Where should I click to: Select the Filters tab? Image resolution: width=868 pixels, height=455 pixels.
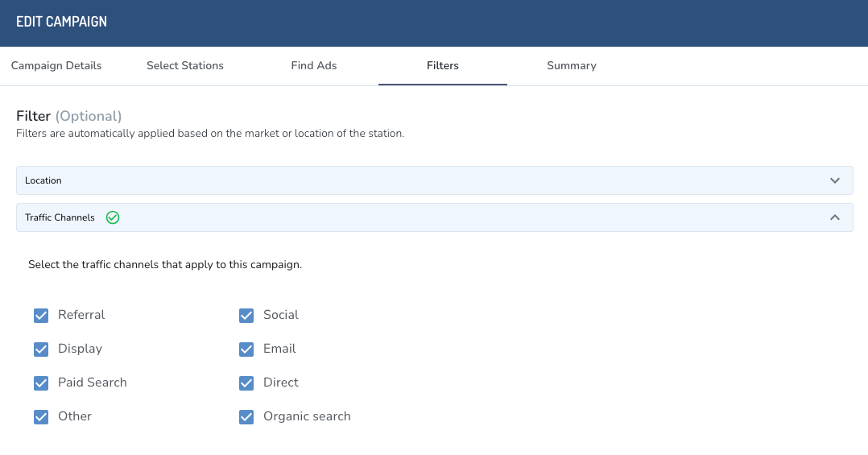(443, 66)
